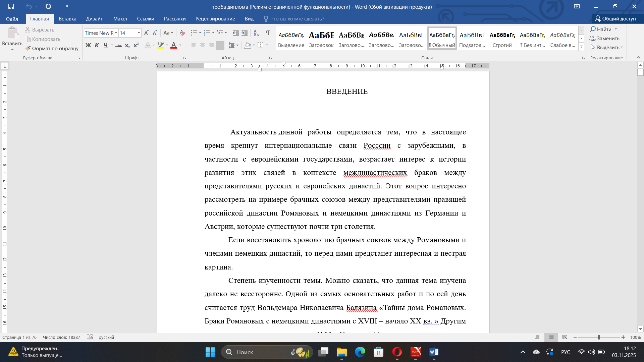
Task: Switch to the Вставка tab
Action: 67,19
